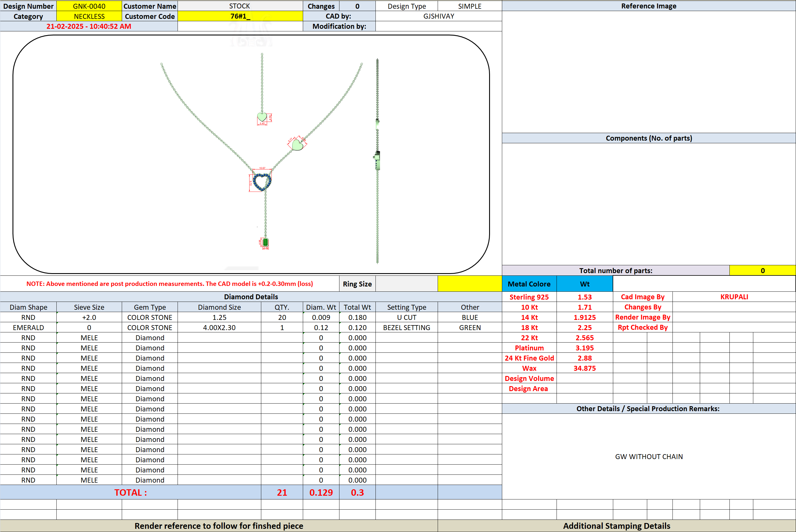
Task: Select the BEZEL SETTING cell
Action: click(x=407, y=327)
